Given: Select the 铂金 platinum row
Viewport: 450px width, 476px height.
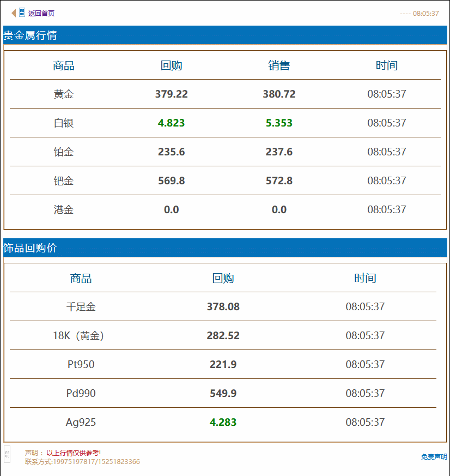Looking at the screenshot, I should coord(225,152).
